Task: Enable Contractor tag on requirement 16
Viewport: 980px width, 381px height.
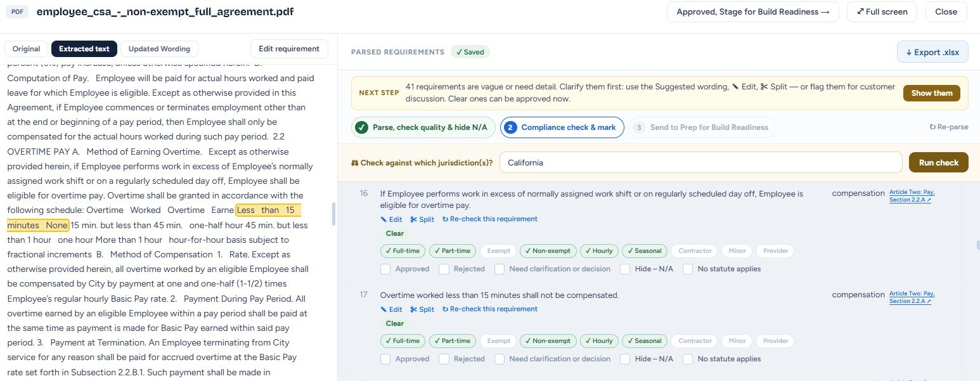Action: pyautogui.click(x=695, y=251)
